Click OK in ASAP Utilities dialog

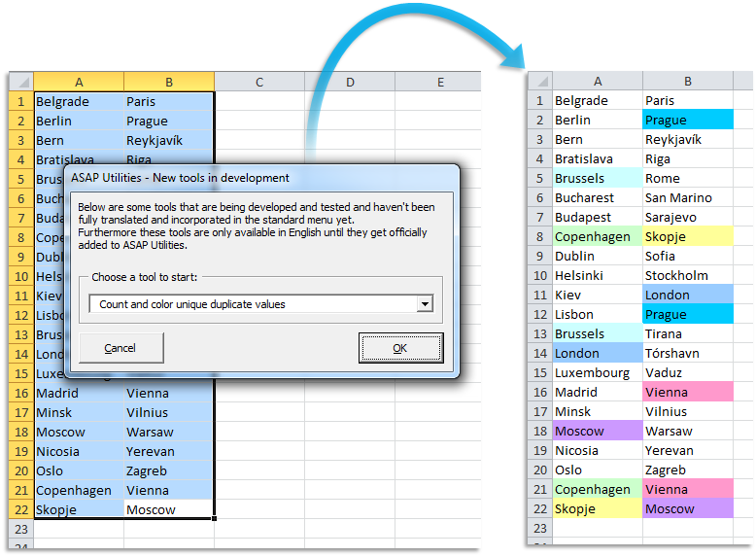[400, 348]
